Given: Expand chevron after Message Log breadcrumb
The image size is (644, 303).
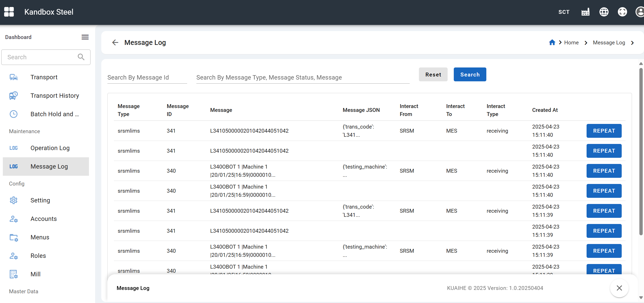Looking at the screenshot, I should (632, 43).
